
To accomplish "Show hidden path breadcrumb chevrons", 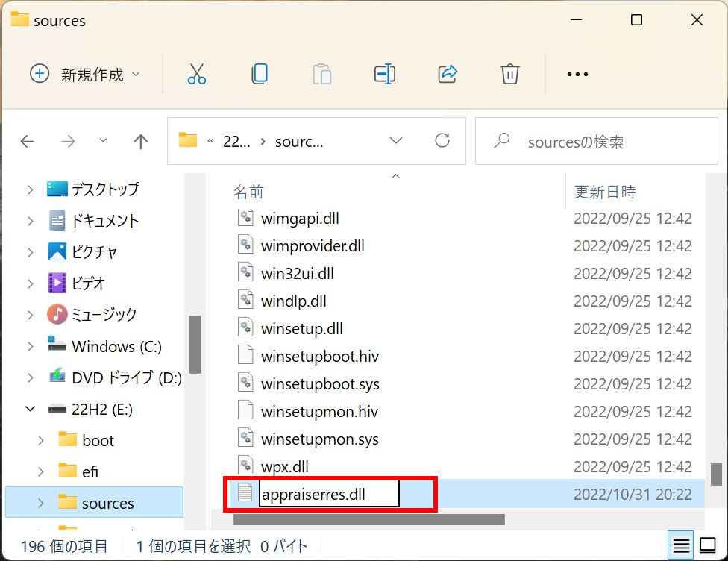I will [x=210, y=141].
